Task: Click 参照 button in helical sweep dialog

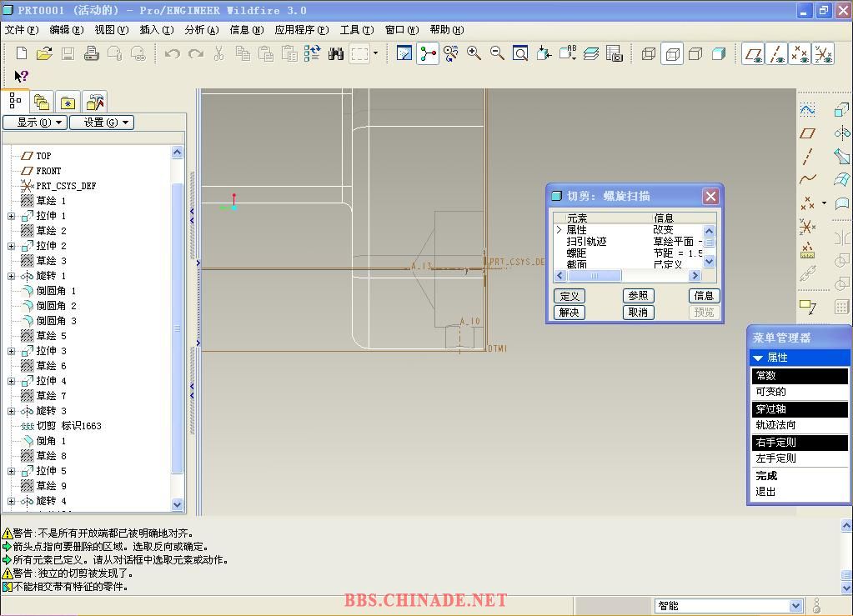Action: [638, 295]
